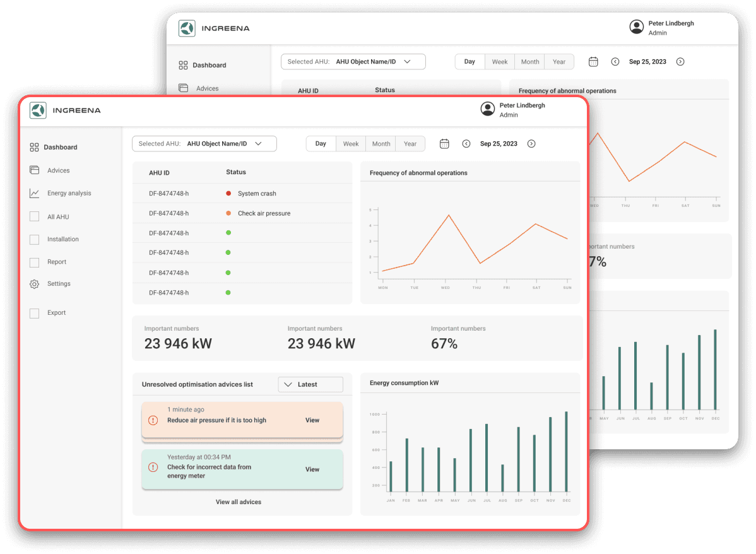Toggle the Export checkbox
This screenshot has width=756, height=554.
coord(34,314)
